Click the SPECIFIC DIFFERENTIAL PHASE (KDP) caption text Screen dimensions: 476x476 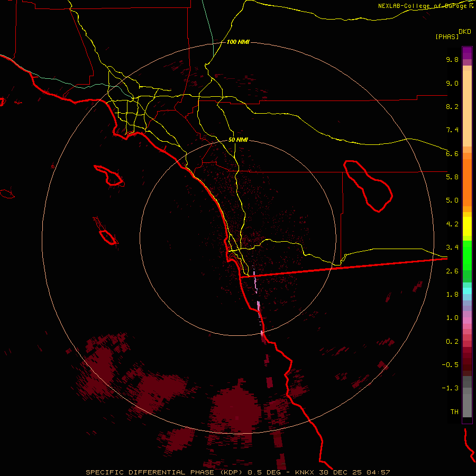[165, 472]
